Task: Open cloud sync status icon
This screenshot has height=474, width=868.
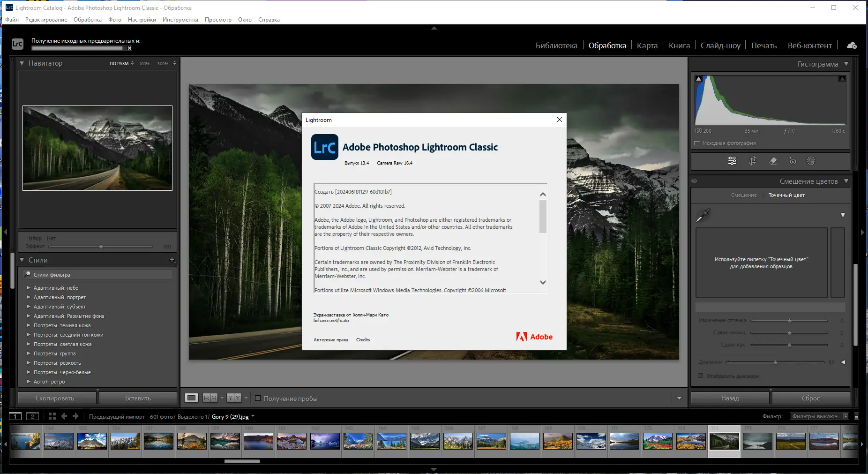Action: tap(852, 45)
